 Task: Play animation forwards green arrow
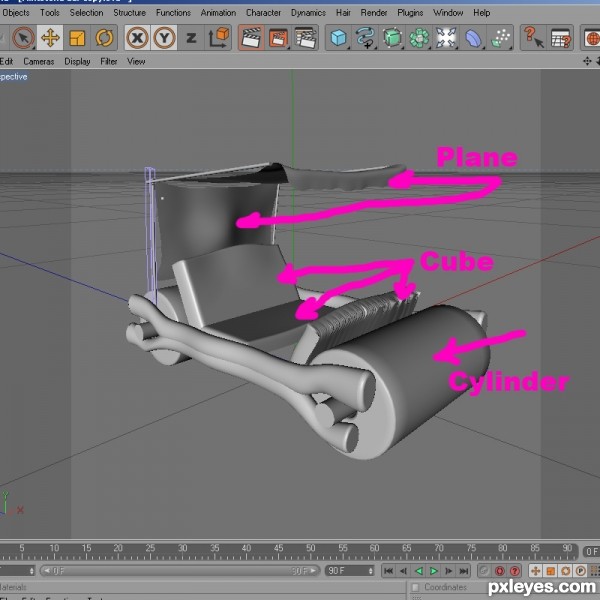434,571
